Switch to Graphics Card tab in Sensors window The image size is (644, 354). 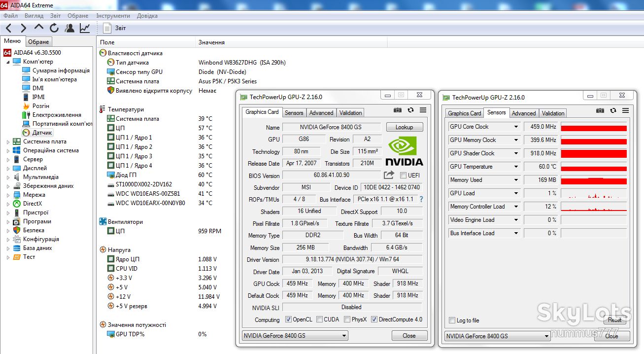click(x=464, y=113)
